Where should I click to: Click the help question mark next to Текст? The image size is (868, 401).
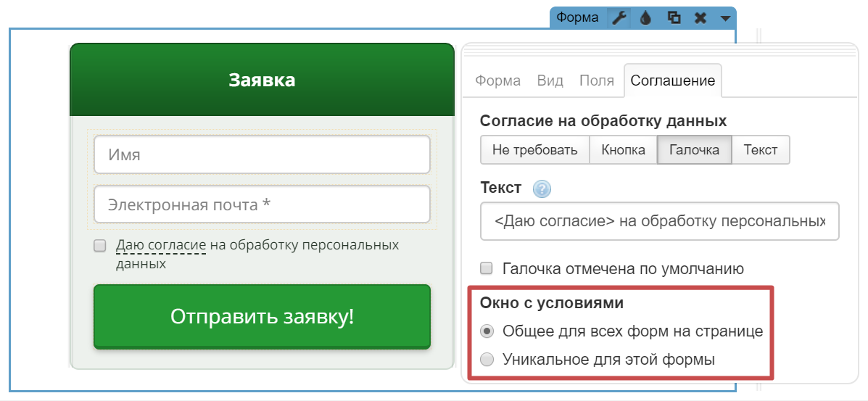click(542, 189)
